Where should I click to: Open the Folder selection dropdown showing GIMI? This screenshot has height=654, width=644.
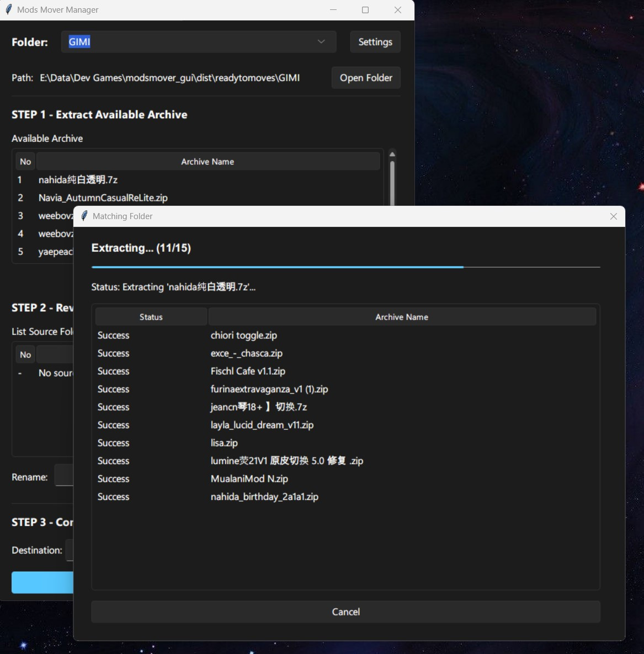[199, 41]
